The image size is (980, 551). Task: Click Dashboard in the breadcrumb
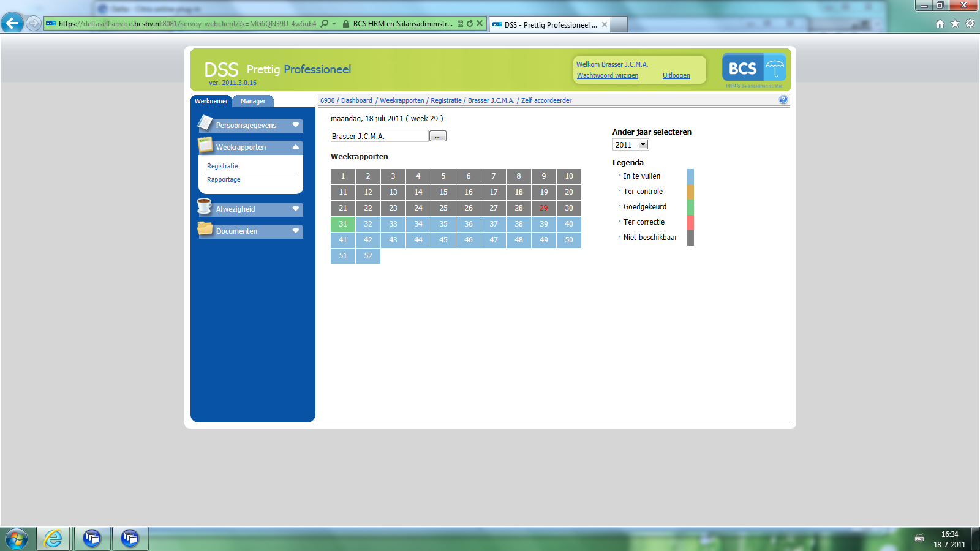pyautogui.click(x=356, y=100)
